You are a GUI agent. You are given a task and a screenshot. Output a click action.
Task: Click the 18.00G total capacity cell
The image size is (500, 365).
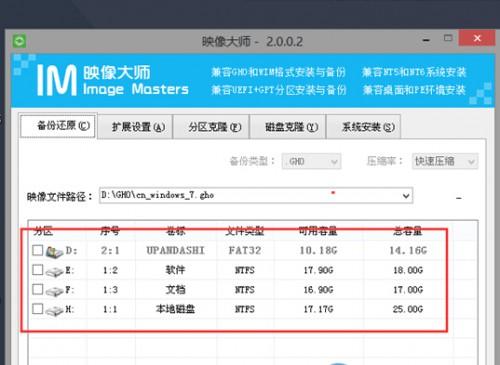[x=408, y=270]
